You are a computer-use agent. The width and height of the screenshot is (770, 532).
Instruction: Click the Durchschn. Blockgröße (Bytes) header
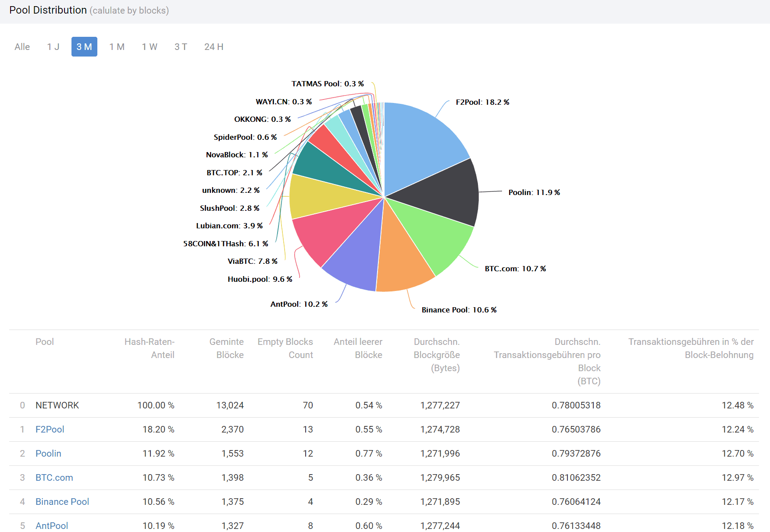[x=437, y=355]
